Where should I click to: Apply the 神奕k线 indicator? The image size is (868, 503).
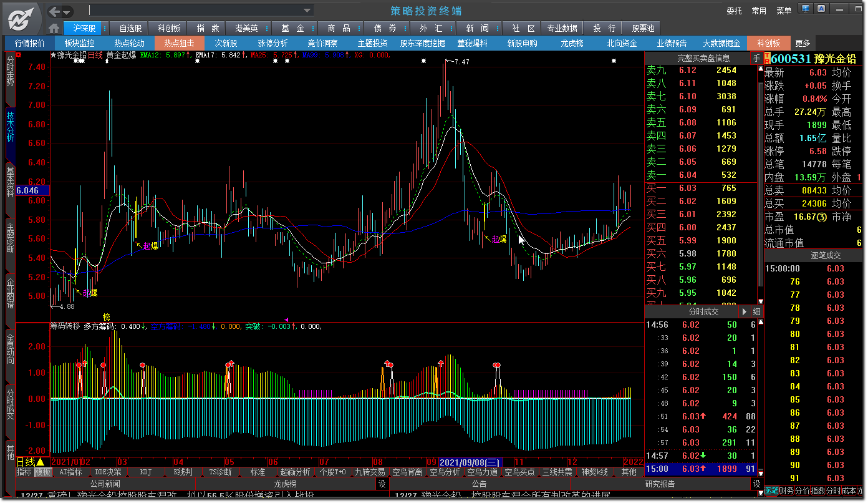pos(594,472)
